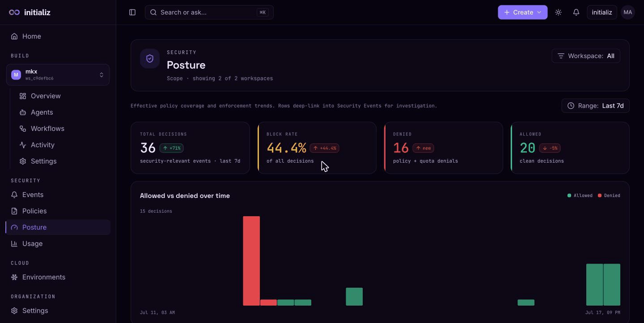Click the Environments icon
Viewport: 644px width, 323px height.
click(14, 277)
